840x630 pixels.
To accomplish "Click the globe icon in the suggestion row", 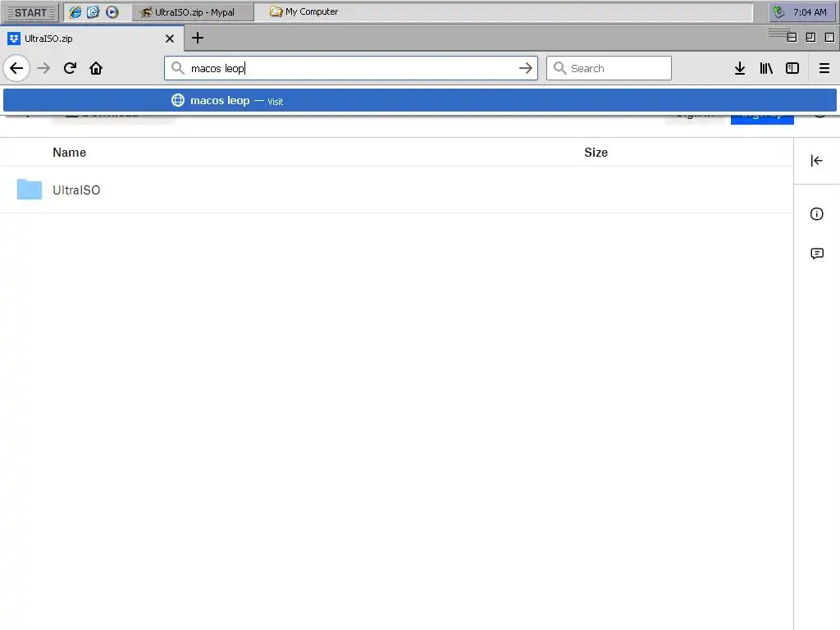I will tap(178, 100).
